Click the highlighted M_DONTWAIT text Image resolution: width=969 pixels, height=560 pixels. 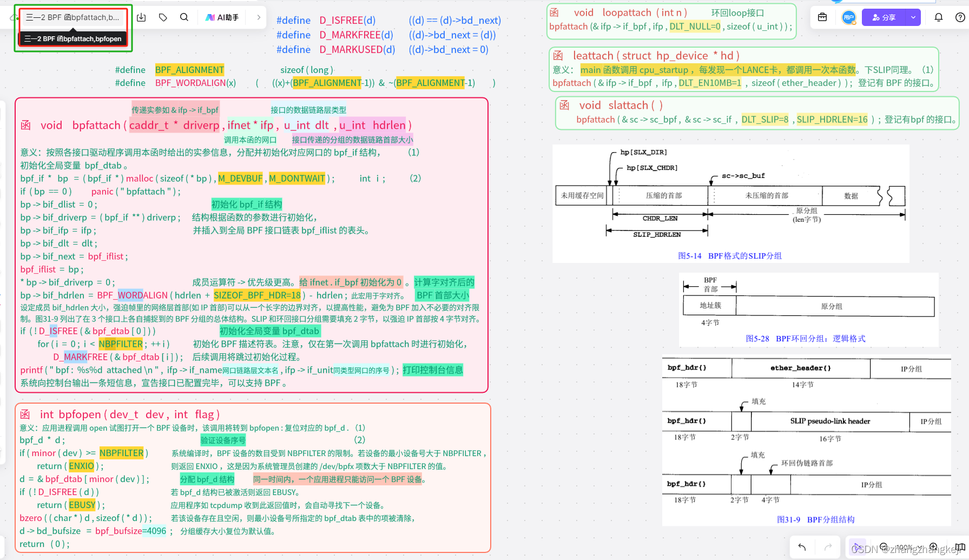click(x=297, y=179)
